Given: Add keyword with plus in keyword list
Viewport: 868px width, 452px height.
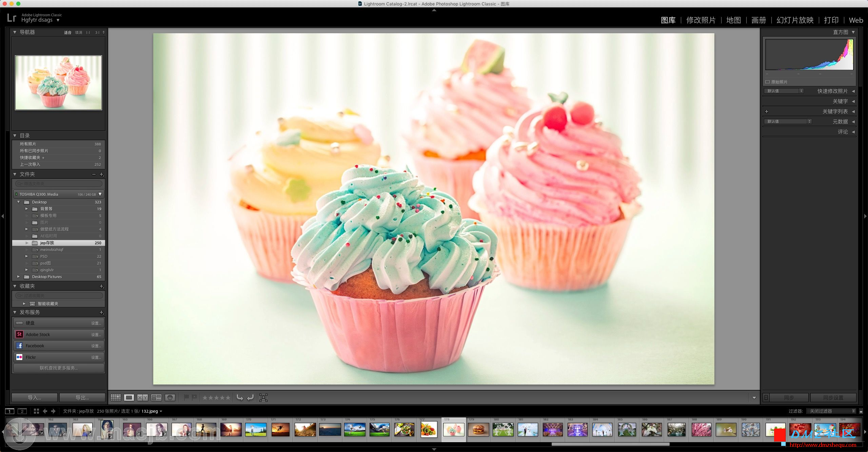Looking at the screenshot, I should tap(767, 111).
